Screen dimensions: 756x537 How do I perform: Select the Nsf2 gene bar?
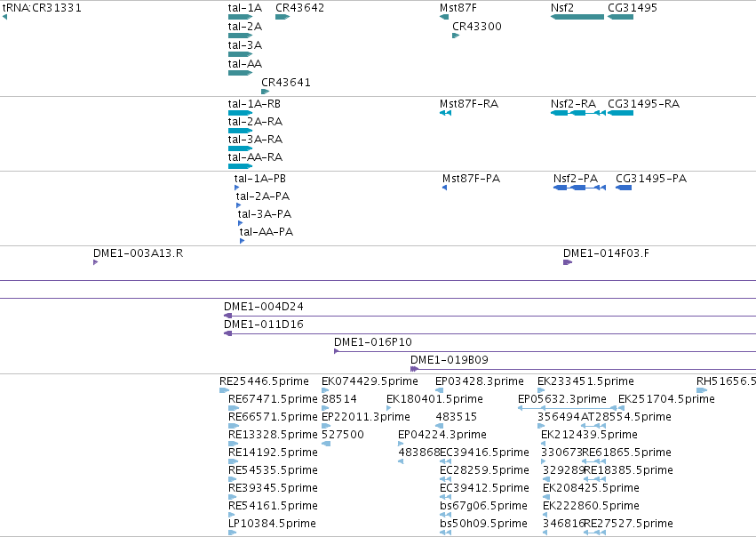click(x=577, y=17)
